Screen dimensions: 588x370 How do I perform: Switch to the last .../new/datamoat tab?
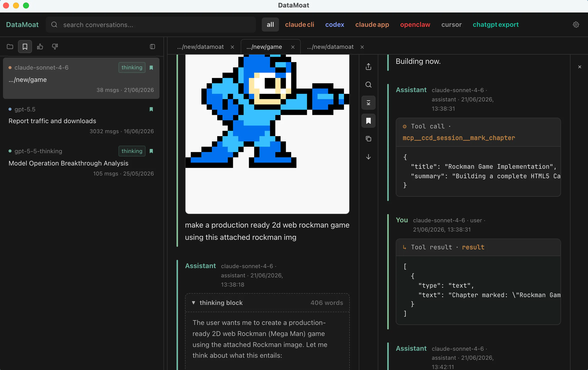[330, 47]
